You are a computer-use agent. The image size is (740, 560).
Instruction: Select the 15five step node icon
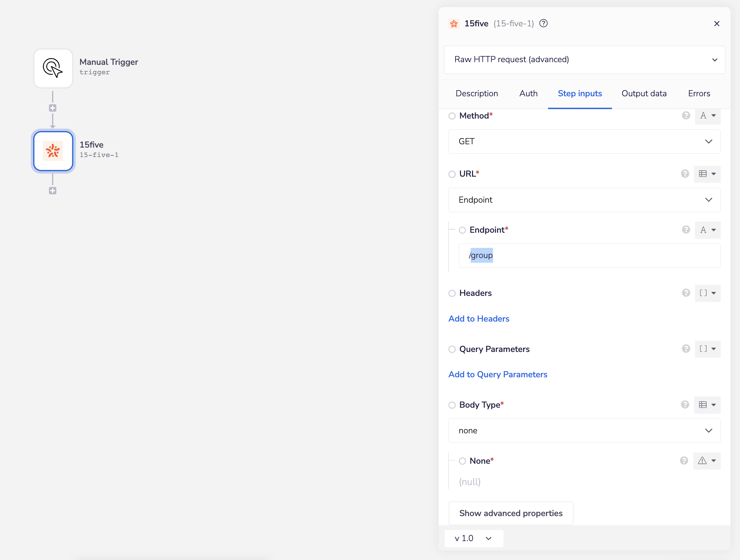coord(53,151)
